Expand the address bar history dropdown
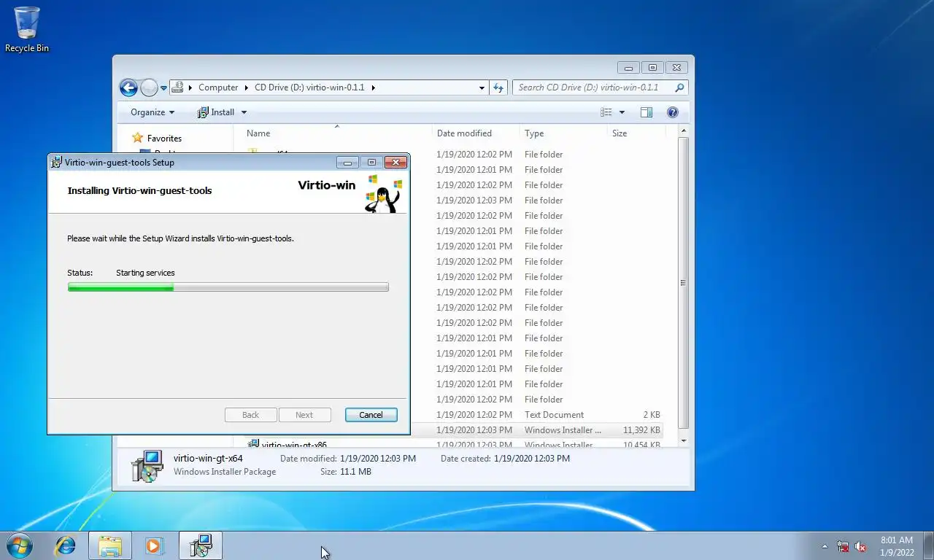The height and width of the screenshot is (560, 934). [482, 87]
